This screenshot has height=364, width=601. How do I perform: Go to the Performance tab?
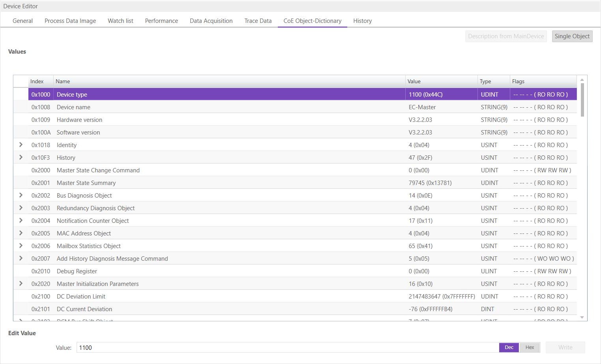pos(161,21)
